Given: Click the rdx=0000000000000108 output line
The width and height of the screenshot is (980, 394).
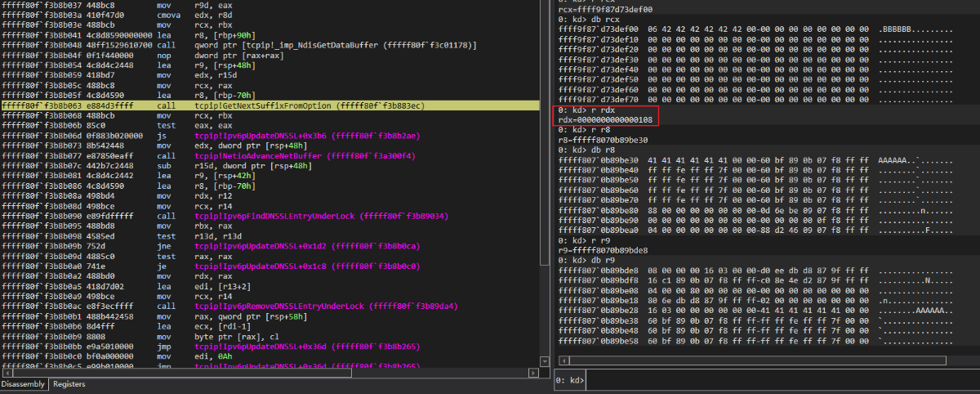Looking at the screenshot, I should 604,120.
